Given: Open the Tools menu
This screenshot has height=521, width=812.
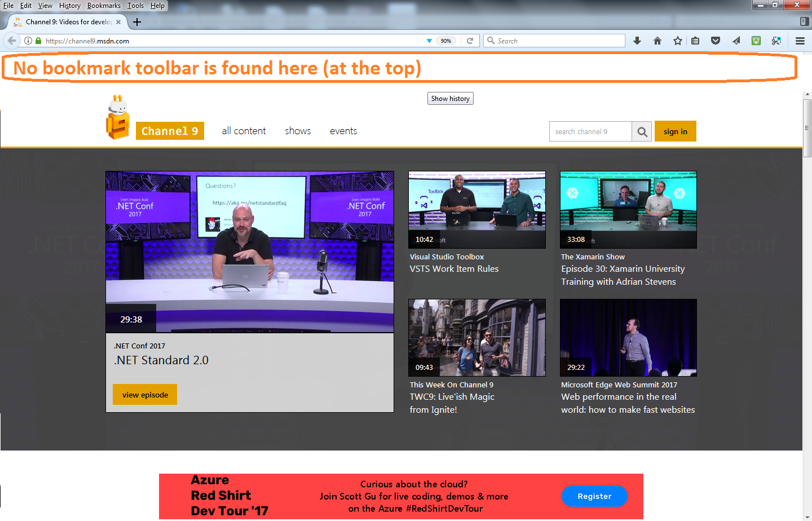Looking at the screenshot, I should [135, 6].
